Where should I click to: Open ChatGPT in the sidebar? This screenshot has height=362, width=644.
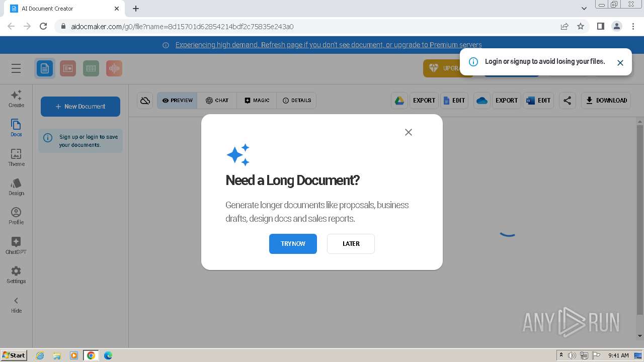tap(16, 245)
